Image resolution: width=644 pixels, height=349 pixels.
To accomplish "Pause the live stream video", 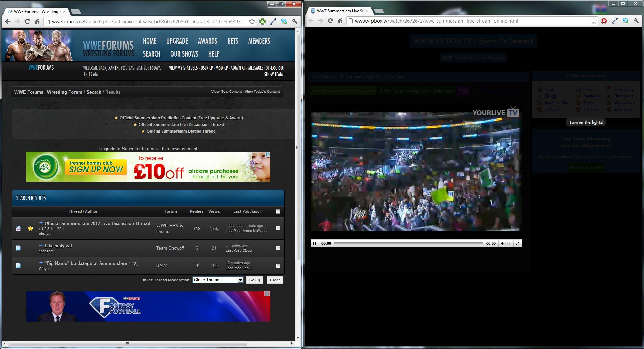I will point(314,243).
